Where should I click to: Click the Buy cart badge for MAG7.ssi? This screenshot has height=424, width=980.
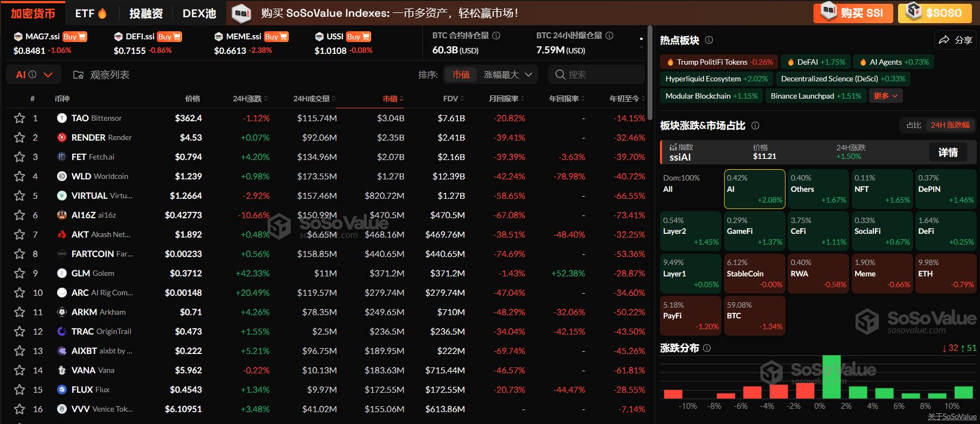pos(74,37)
